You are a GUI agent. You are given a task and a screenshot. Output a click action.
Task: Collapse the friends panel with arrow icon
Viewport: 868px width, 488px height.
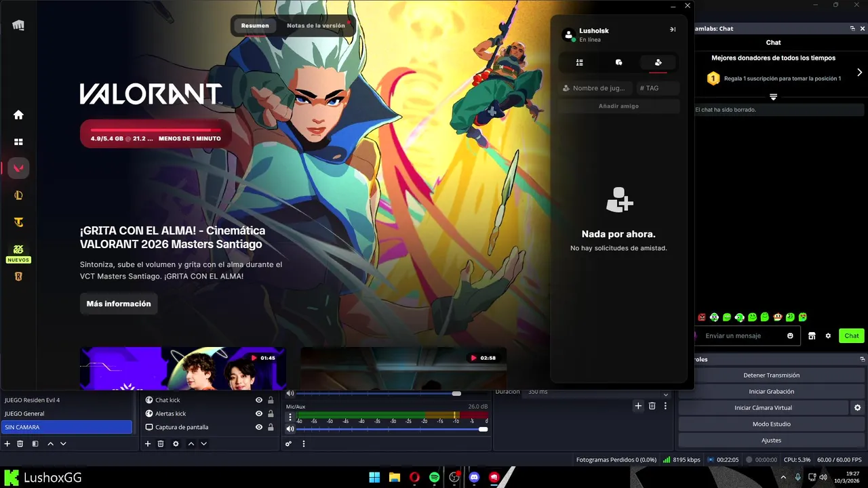tap(673, 29)
